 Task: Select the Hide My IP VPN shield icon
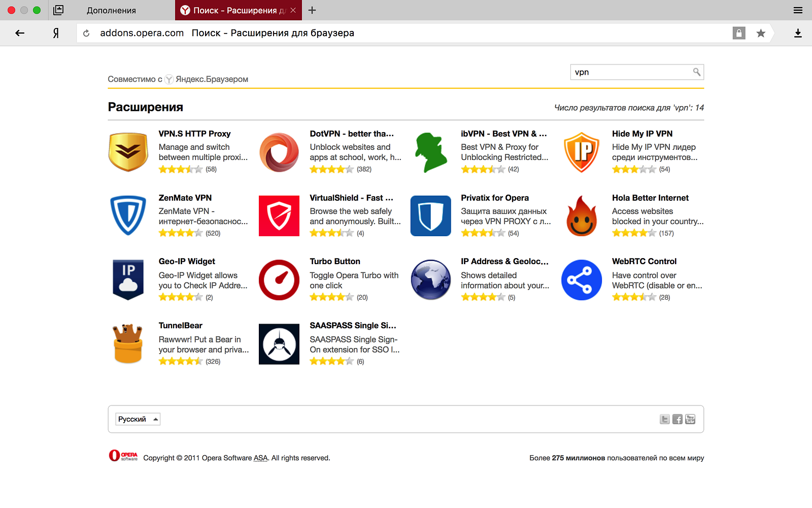[x=582, y=152]
